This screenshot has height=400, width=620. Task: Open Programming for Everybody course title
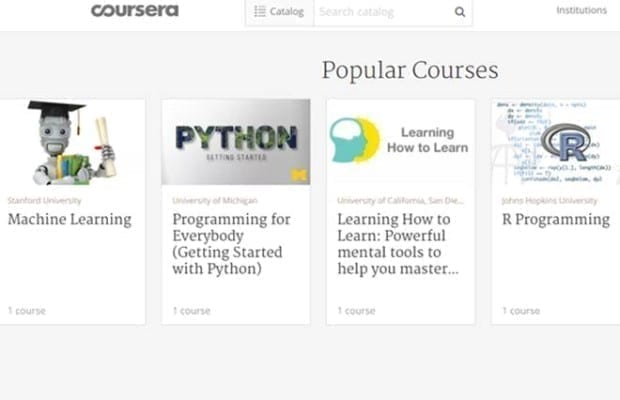tap(231, 244)
